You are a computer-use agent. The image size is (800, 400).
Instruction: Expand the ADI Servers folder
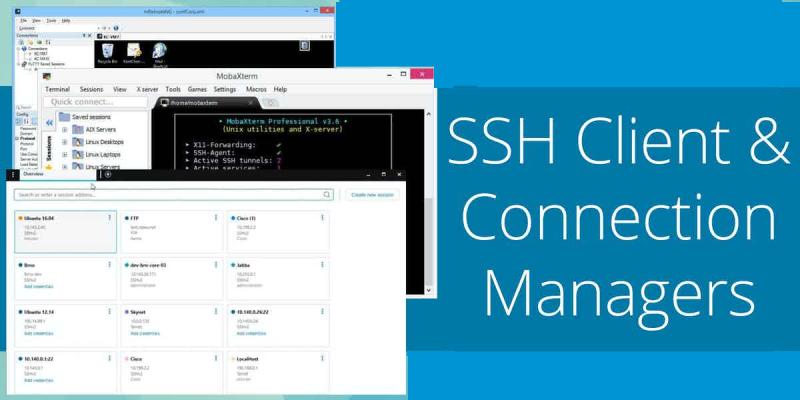(65, 130)
